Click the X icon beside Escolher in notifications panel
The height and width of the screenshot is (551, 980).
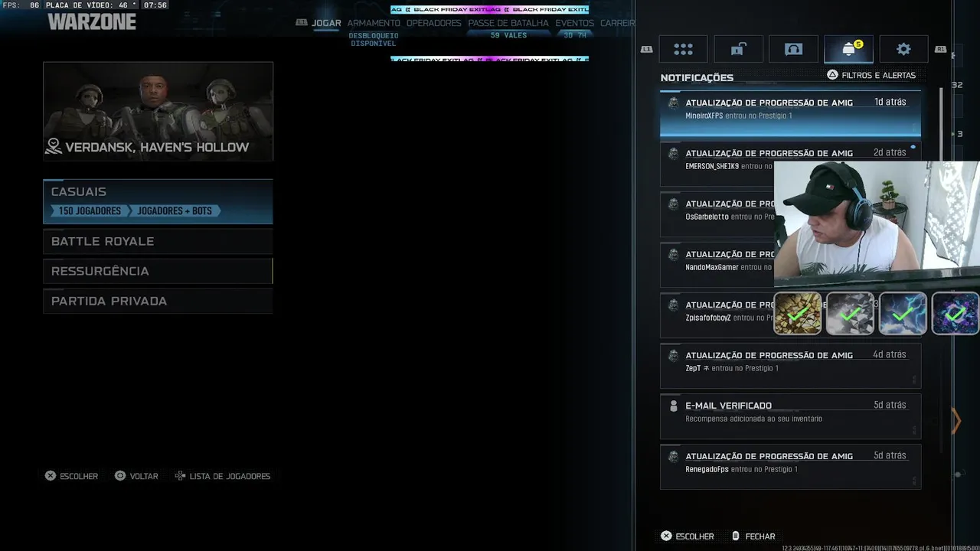point(666,536)
